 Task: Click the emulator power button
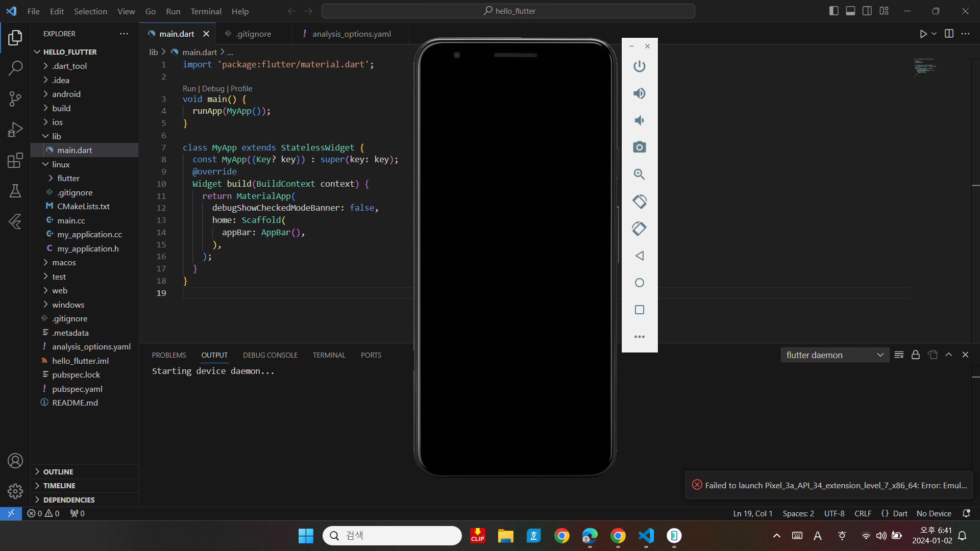tap(640, 66)
